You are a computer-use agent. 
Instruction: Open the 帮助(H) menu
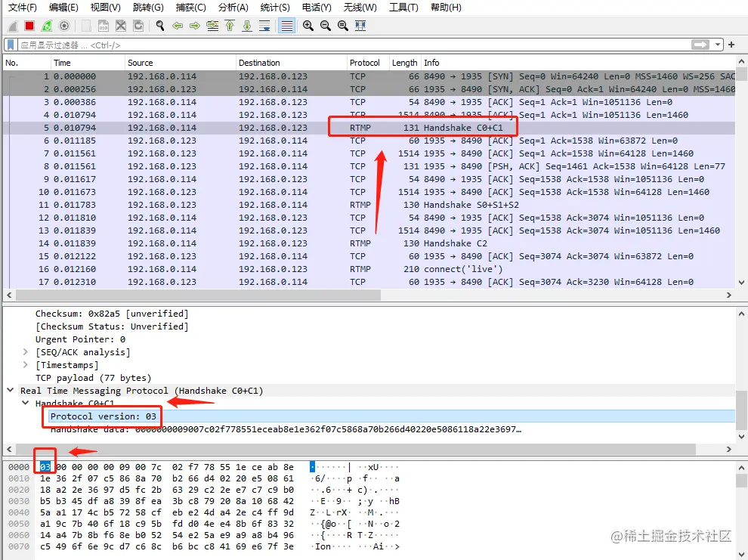pyautogui.click(x=446, y=7)
